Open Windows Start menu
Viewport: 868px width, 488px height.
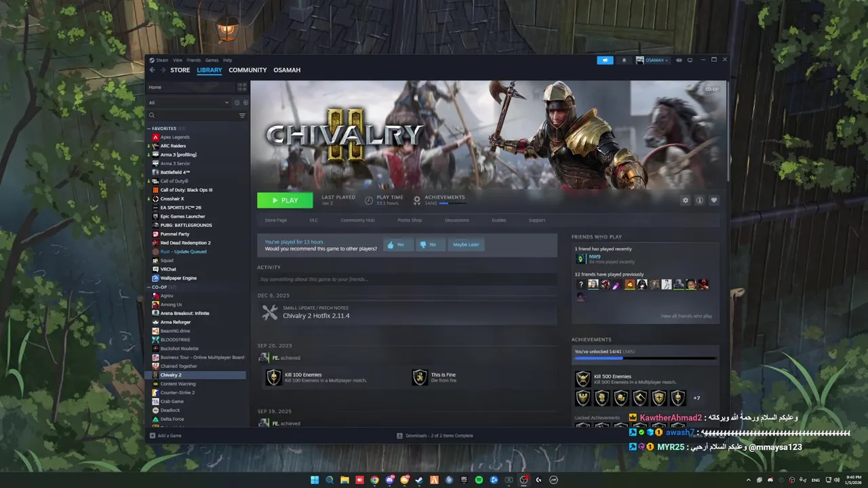pos(315,480)
